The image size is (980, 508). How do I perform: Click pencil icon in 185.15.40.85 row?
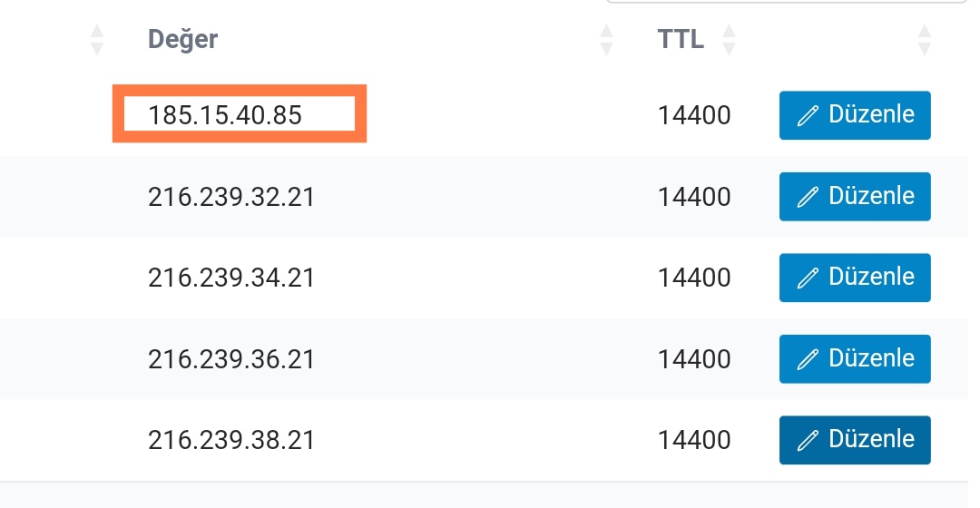(808, 115)
